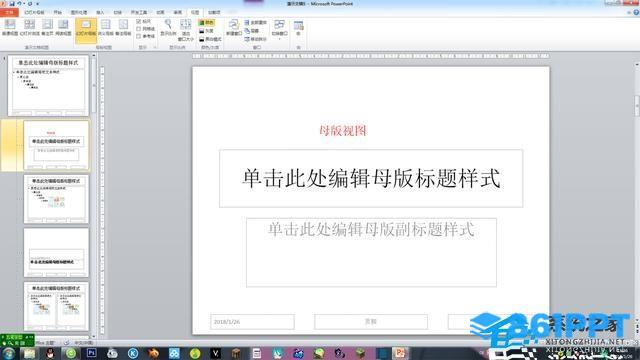Open the Handout Master view
The width and height of the screenshot is (640, 360).
point(105,28)
